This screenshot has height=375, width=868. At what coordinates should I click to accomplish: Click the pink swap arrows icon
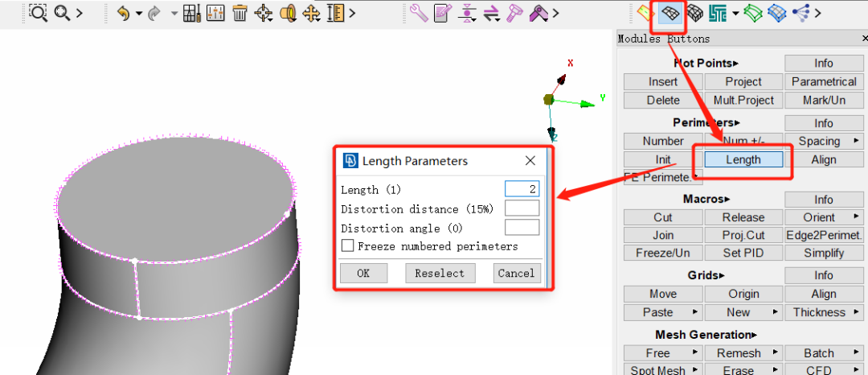coord(492,13)
